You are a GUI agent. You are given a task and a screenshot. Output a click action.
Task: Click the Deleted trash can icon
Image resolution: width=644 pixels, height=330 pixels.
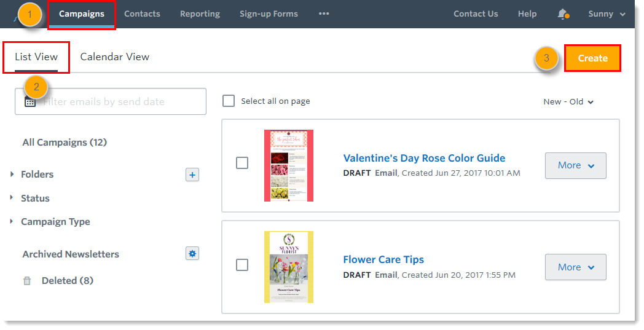tap(27, 281)
